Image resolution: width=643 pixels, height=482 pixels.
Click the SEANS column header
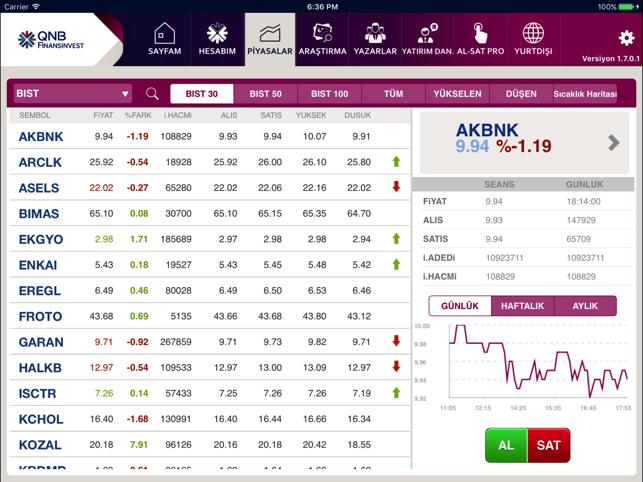coord(499,184)
